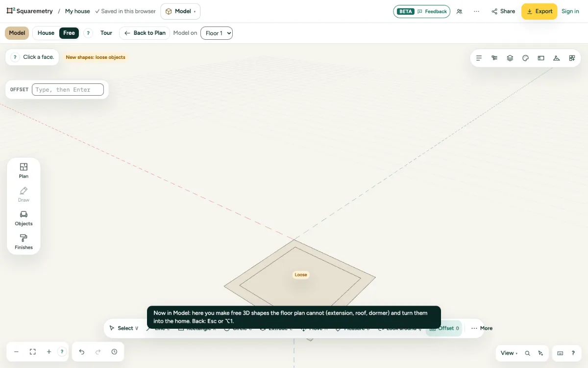Switch to the Plan view icon
The height and width of the screenshot is (368, 588).
coord(24,171)
